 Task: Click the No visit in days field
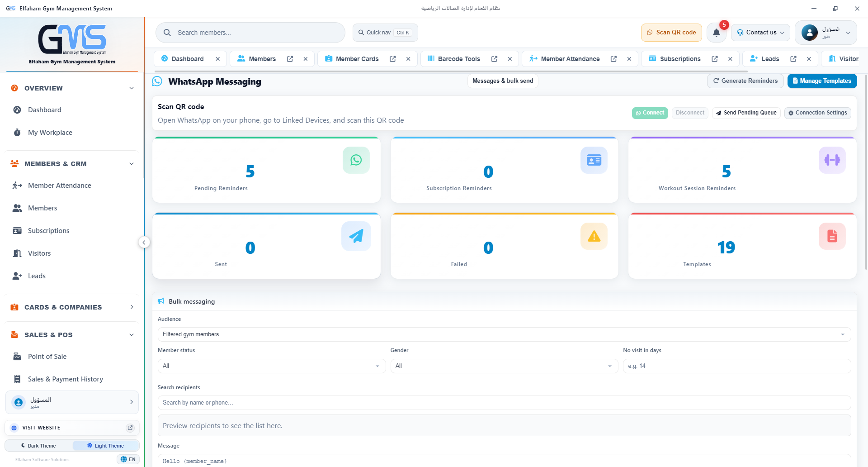[x=737, y=366]
